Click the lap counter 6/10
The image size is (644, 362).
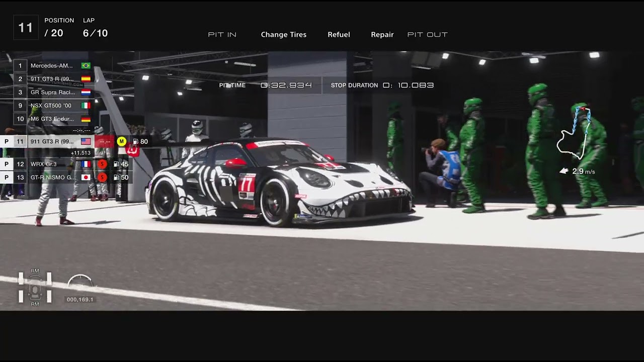(x=95, y=34)
